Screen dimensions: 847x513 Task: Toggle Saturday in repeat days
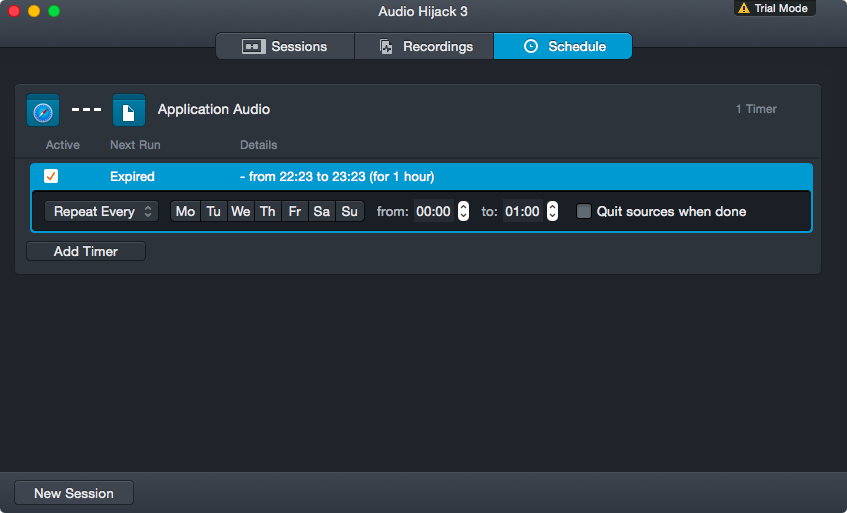(321, 211)
